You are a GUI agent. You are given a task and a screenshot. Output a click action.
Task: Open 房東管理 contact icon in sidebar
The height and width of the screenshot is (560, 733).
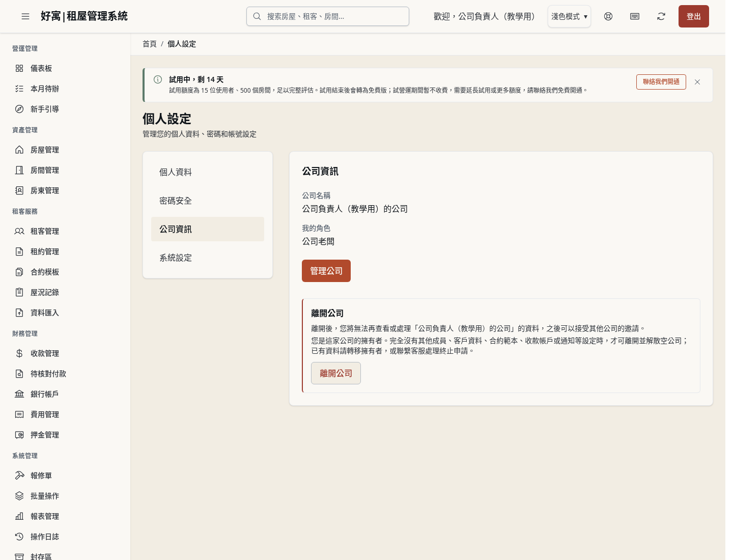19,190
